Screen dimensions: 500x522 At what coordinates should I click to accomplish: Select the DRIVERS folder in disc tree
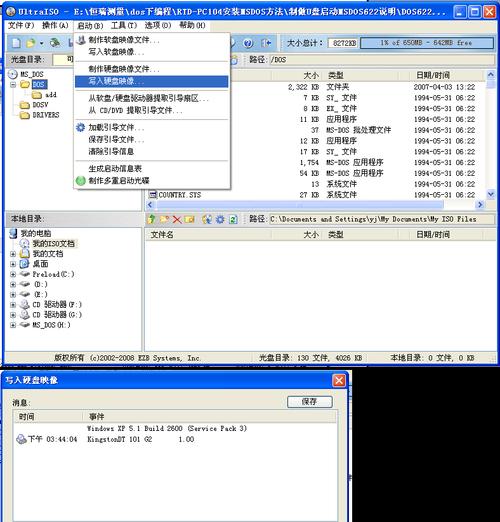click(x=46, y=115)
